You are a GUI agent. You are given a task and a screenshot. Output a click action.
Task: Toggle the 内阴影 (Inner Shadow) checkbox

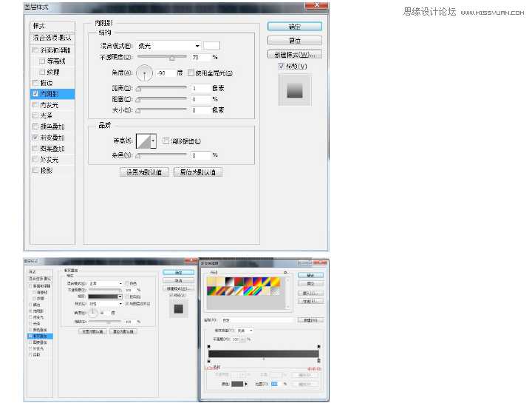tap(35, 94)
